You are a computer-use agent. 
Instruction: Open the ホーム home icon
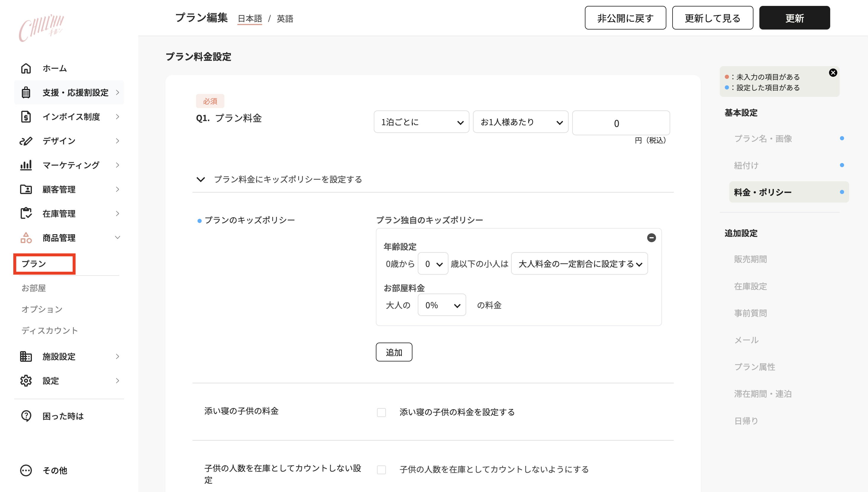26,68
